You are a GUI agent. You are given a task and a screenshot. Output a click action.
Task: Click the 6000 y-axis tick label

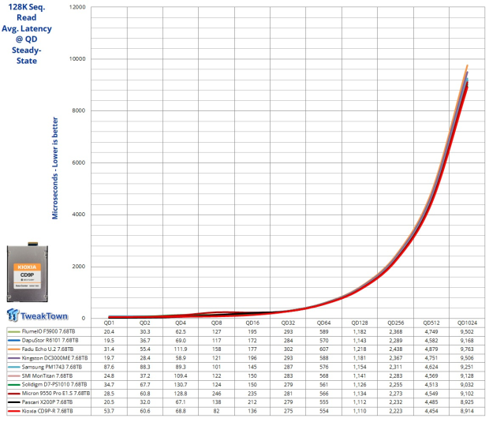(x=79, y=162)
